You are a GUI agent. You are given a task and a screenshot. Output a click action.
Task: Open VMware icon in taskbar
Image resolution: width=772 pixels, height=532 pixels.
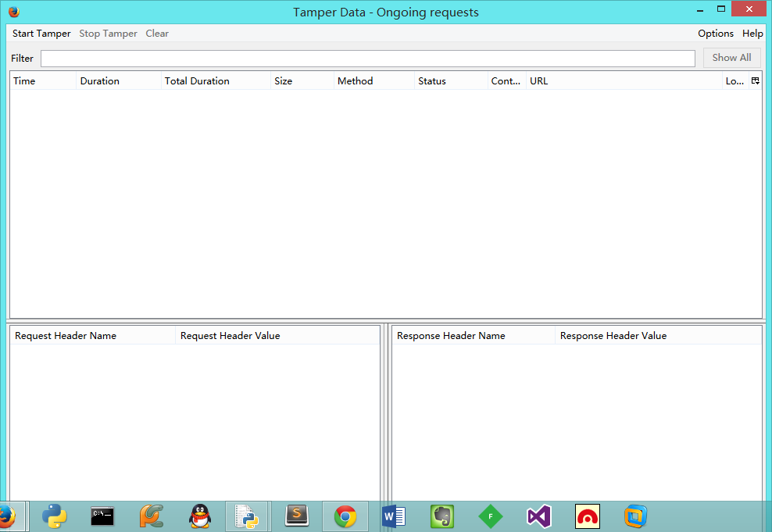pyautogui.click(x=635, y=516)
